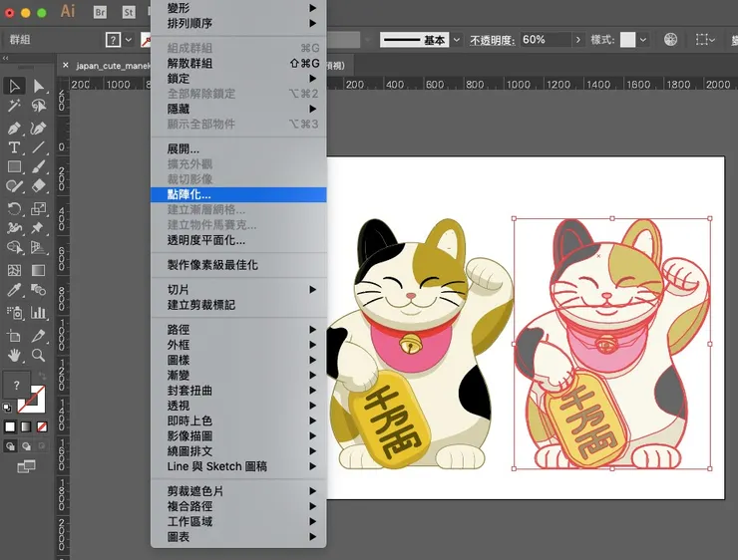This screenshot has height=560, width=738.
Task: Select the Lasso tool
Action: tap(38, 106)
